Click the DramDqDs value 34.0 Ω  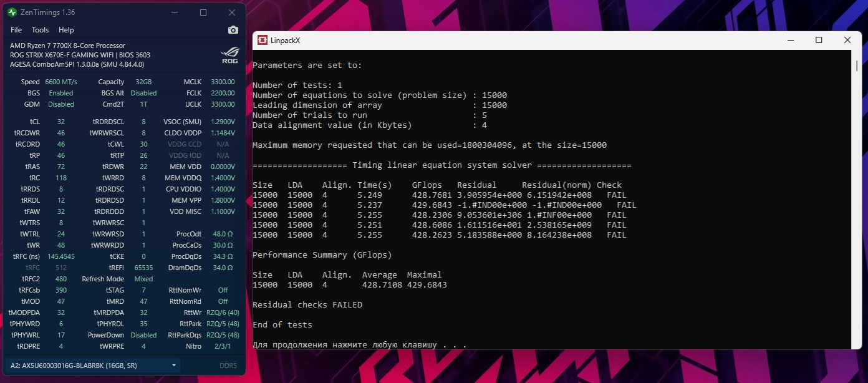(223, 268)
